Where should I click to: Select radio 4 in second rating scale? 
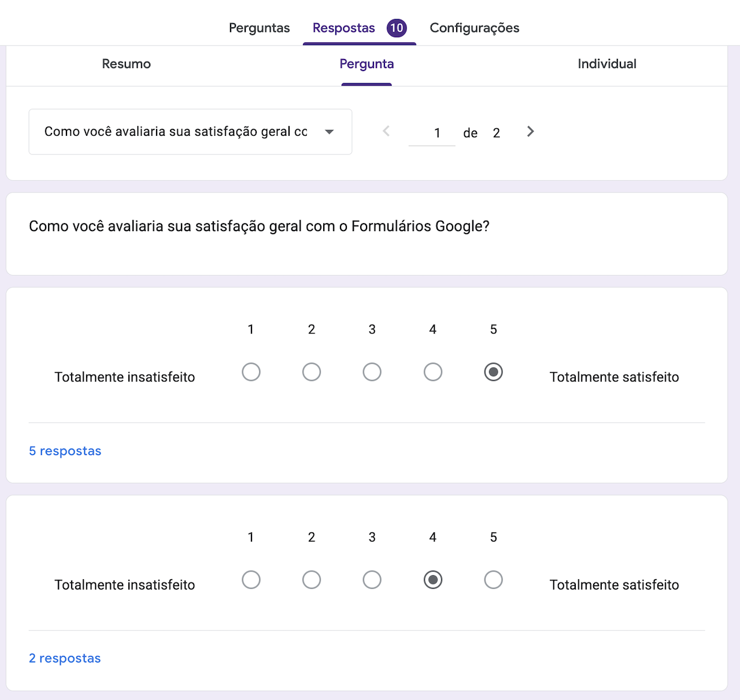tap(432, 580)
